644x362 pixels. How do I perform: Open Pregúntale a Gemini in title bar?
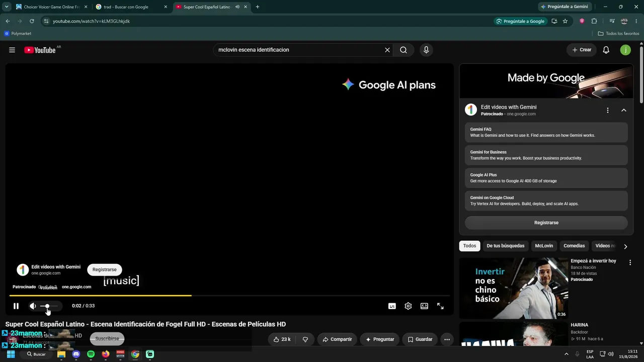point(565,7)
